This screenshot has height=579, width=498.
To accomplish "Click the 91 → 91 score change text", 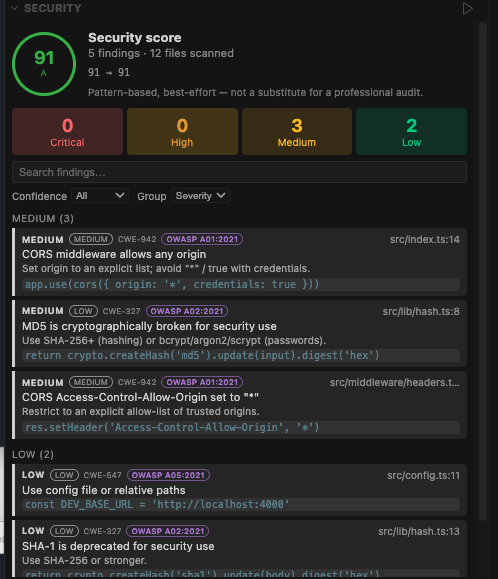I will [109, 72].
